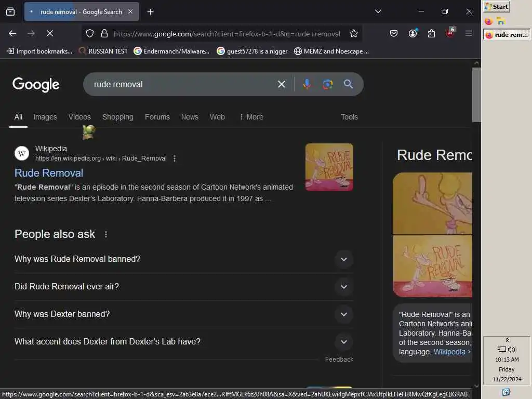Switch to the Images tab
The width and height of the screenshot is (532, 399).
(45, 117)
